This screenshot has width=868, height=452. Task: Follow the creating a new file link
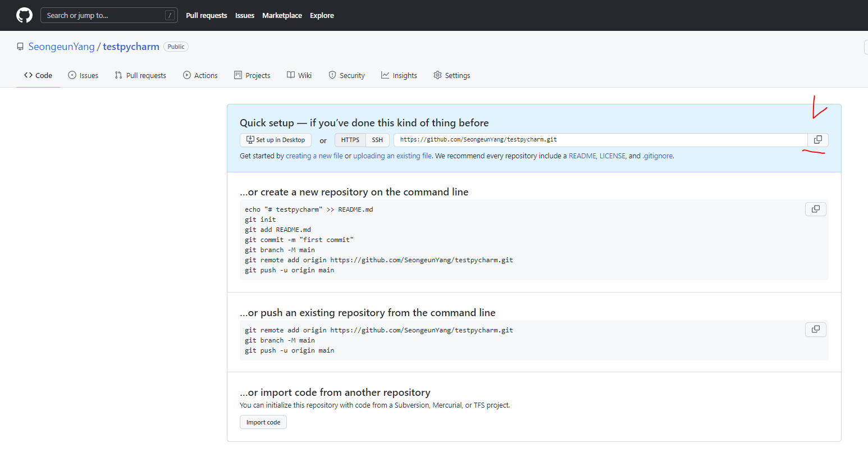tap(314, 156)
